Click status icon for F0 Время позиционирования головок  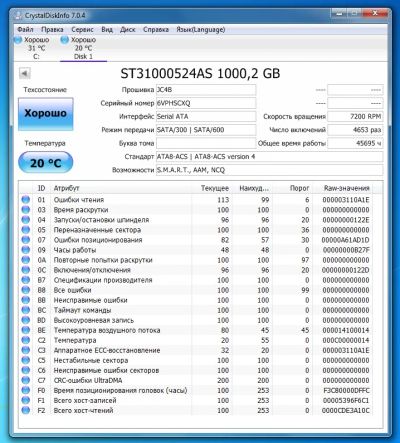tap(26, 390)
